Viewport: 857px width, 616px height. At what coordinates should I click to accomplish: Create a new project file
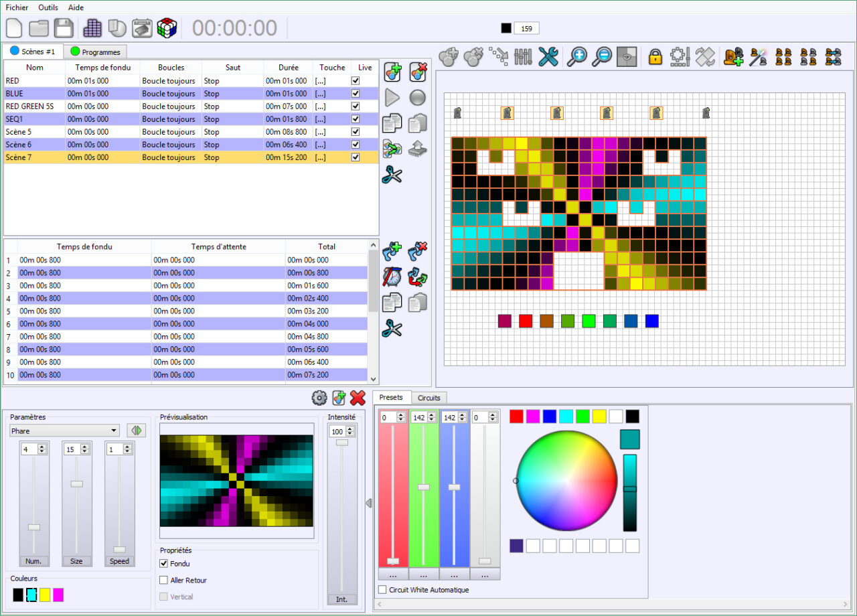[x=14, y=28]
